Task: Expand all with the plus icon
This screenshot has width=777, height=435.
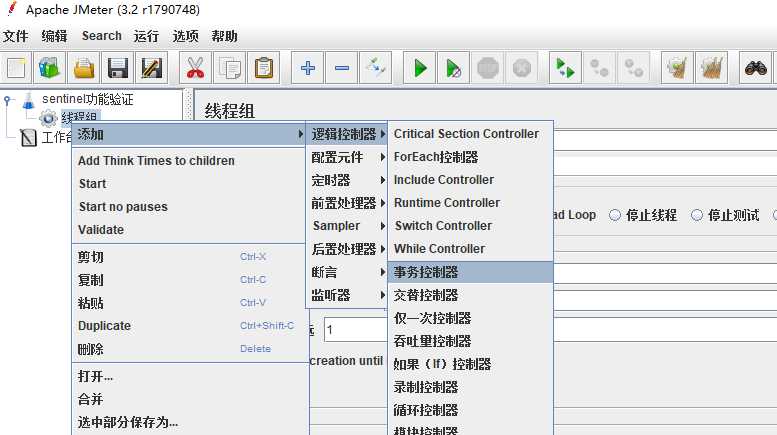Action: tap(307, 67)
